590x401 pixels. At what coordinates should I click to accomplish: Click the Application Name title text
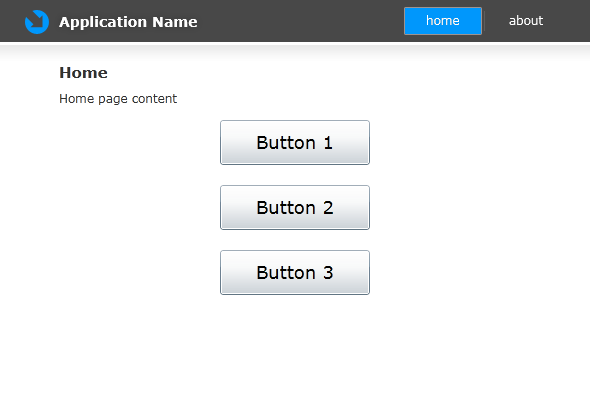[128, 22]
